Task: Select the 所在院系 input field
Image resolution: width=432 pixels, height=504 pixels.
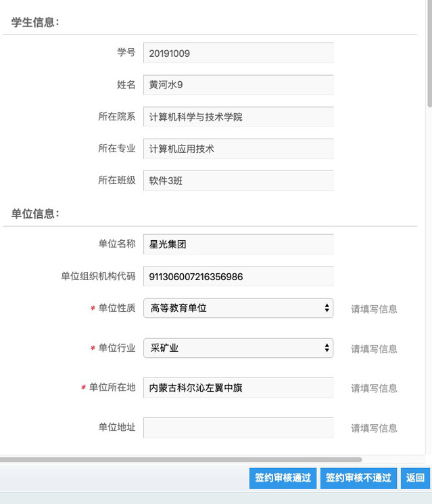Action: [x=238, y=116]
